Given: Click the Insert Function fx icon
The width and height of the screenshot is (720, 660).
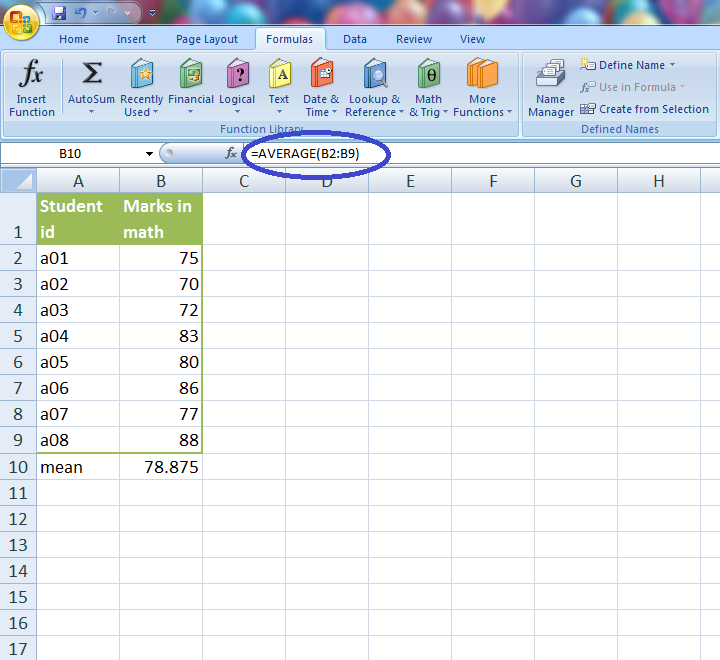Looking at the screenshot, I should pyautogui.click(x=32, y=75).
